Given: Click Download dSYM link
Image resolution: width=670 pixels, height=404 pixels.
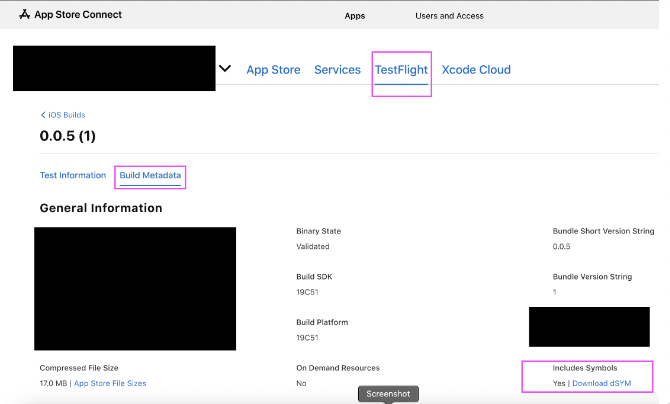Looking at the screenshot, I should 601,383.
